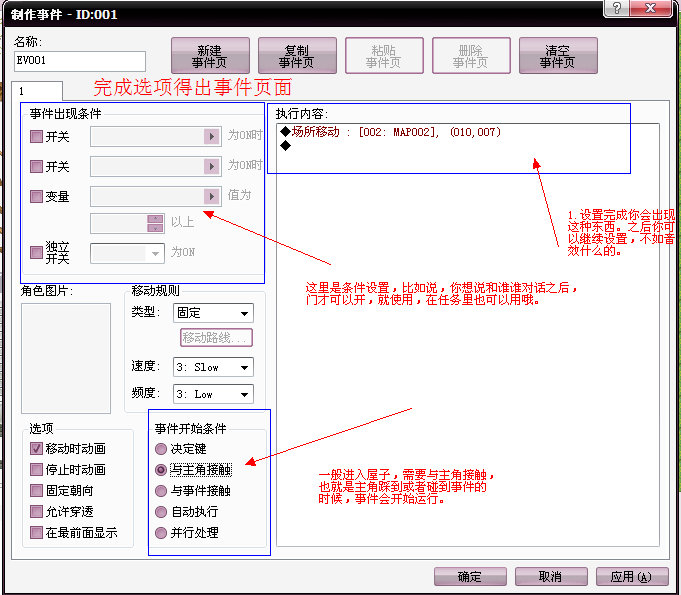Click the help question mark button

[617, 8]
